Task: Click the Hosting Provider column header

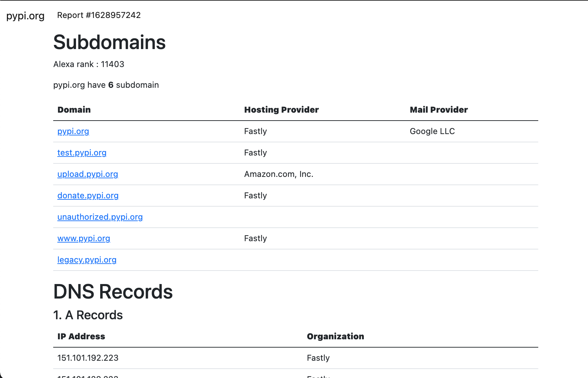Action: click(282, 110)
